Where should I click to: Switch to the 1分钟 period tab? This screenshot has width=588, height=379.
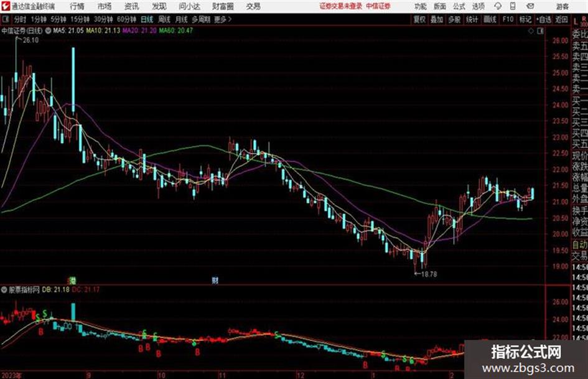38,19
